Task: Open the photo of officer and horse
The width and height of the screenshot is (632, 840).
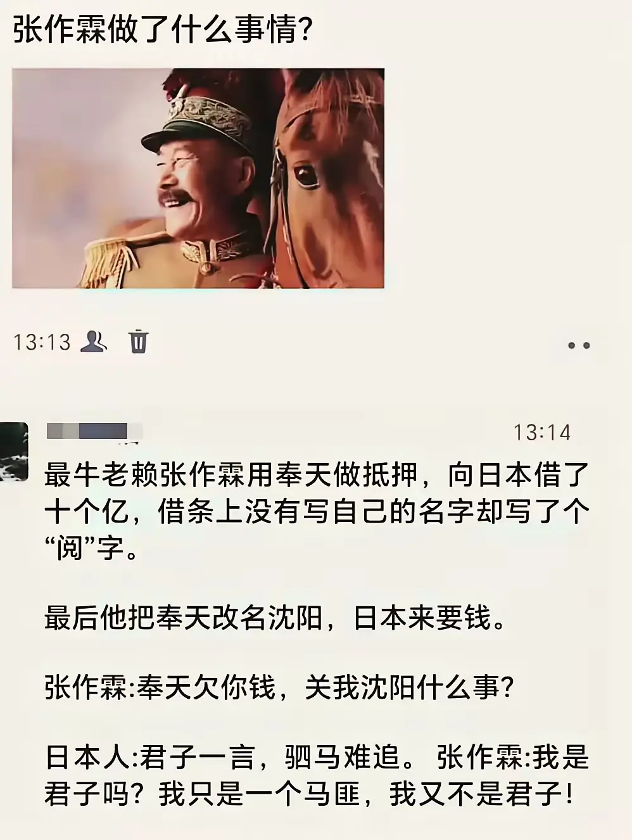Action: coord(198,179)
